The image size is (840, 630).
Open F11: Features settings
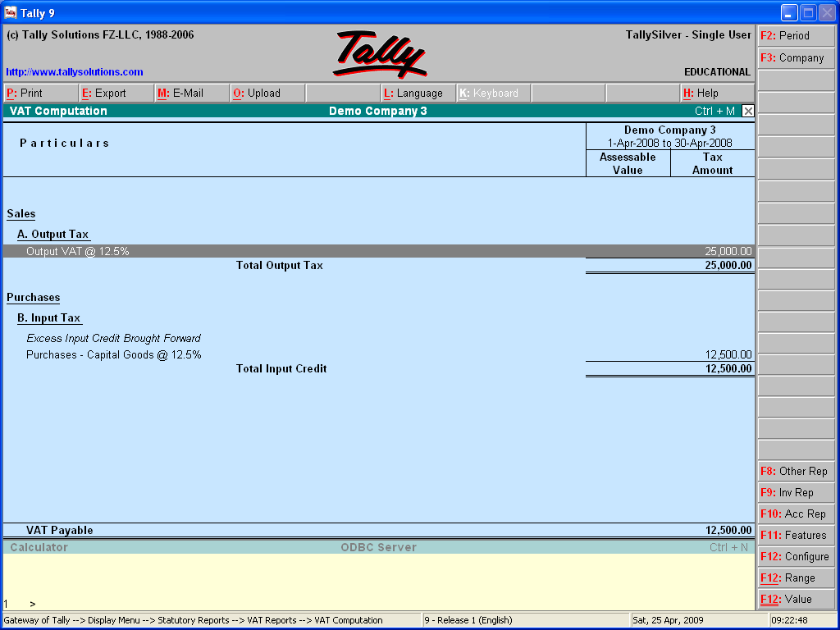coord(796,535)
